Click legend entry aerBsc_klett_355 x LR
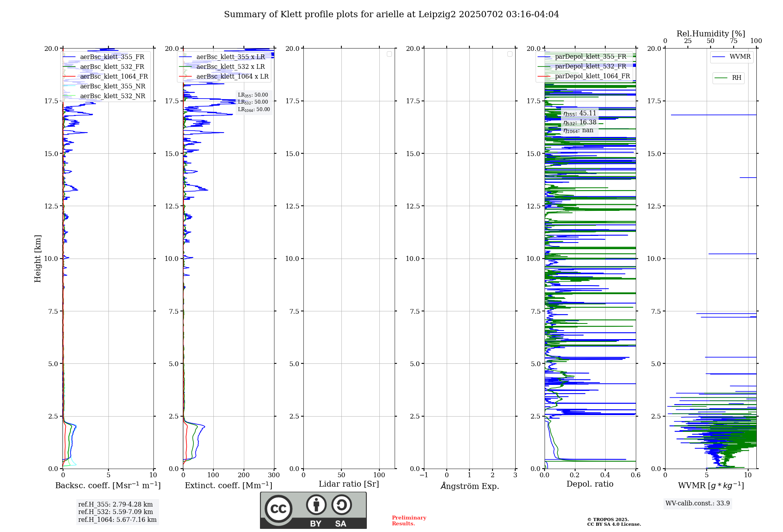The width and height of the screenshot is (783, 532). coord(222,57)
